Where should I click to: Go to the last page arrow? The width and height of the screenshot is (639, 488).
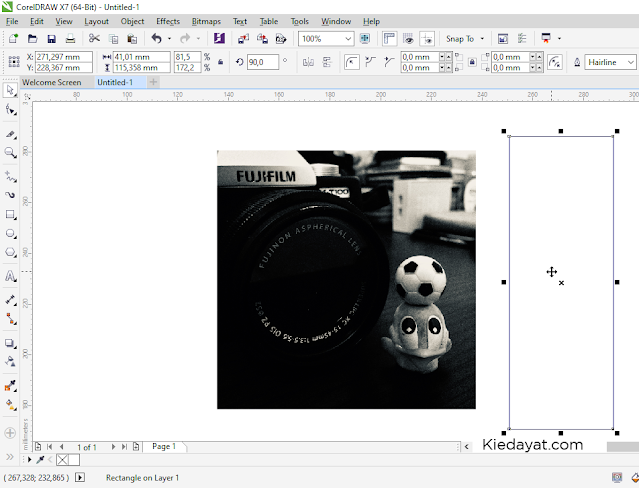coord(124,447)
